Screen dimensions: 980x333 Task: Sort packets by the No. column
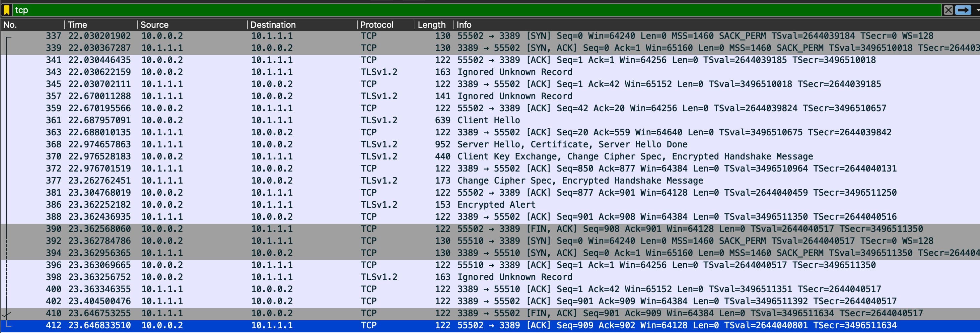coord(10,24)
